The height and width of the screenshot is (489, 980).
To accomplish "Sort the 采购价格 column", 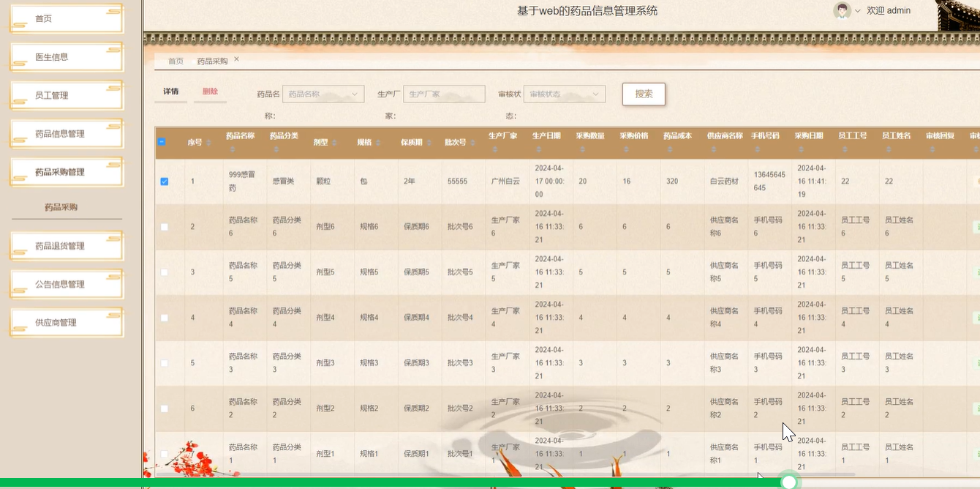I will [x=626, y=147].
